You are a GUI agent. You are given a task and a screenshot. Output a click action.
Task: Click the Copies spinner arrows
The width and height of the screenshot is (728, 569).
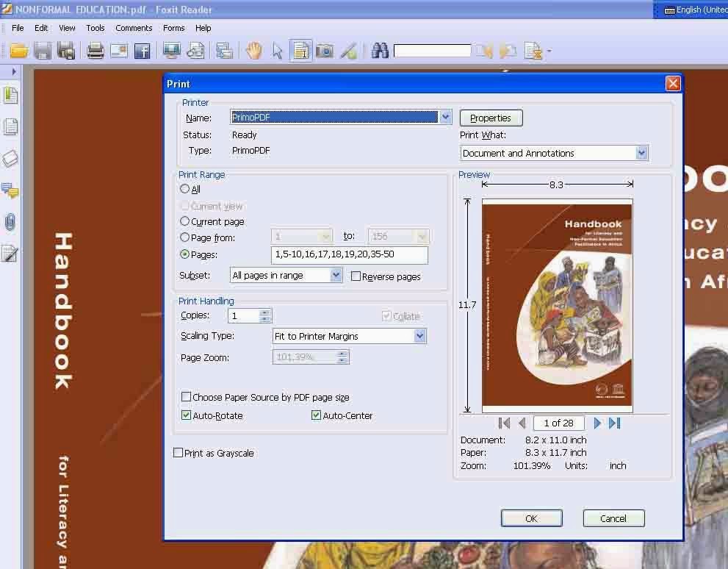click(x=264, y=316)
